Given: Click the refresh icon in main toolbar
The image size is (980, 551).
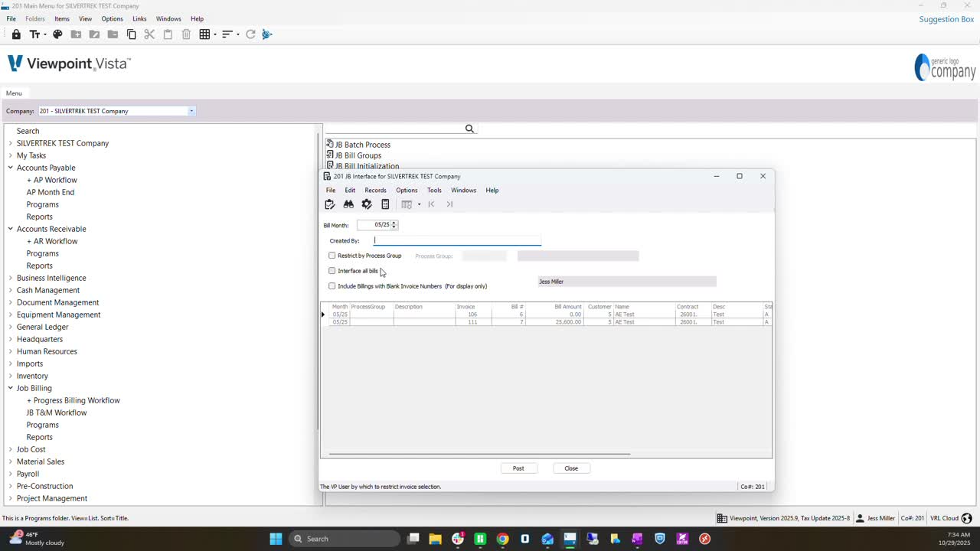Looking at the screenshot, I should pyautogui.click(x=250, y=34).
